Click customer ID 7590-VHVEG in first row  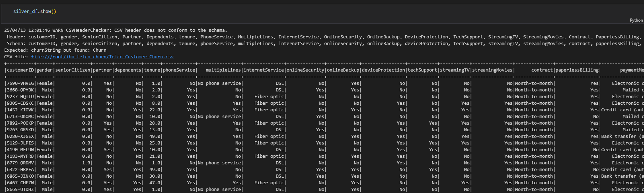click(21, 83)
